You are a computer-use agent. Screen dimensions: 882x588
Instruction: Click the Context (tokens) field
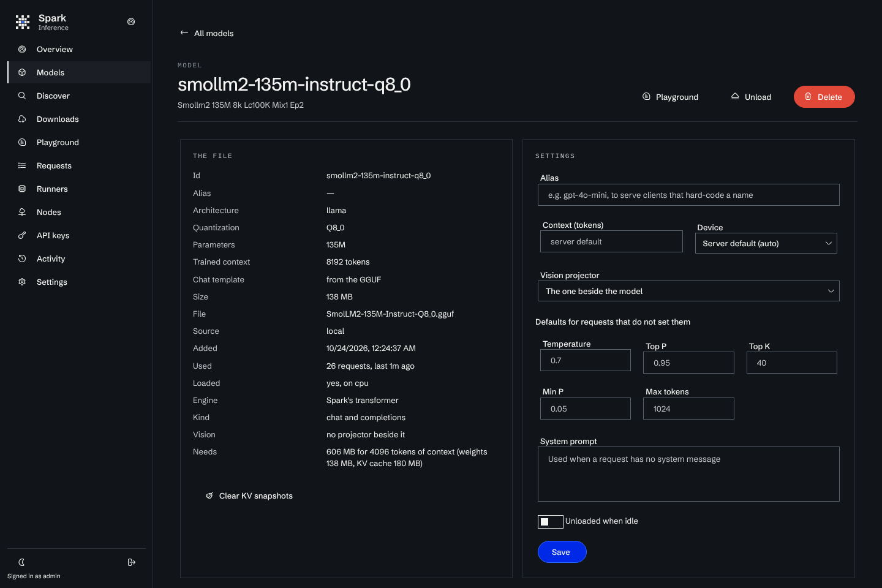[x=611, y=241]
